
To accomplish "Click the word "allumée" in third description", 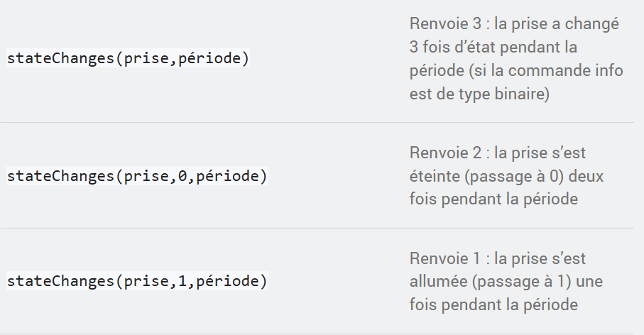I will [x=437, y=282].
